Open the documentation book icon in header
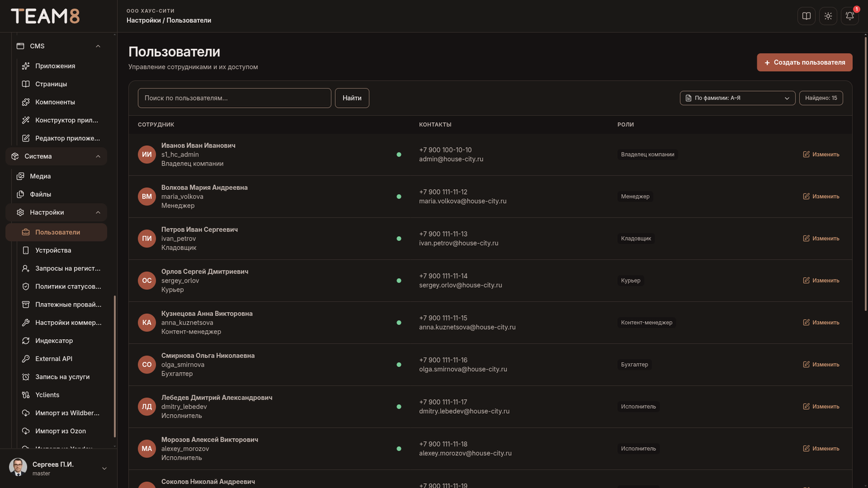 pyautogui.click(x=807, y=16)
